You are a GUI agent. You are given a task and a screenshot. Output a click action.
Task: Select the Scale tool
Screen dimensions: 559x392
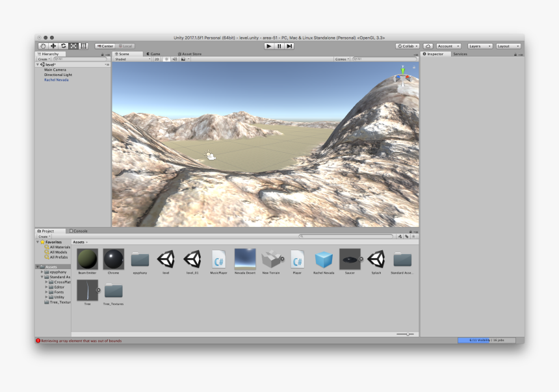pos(73,46)
